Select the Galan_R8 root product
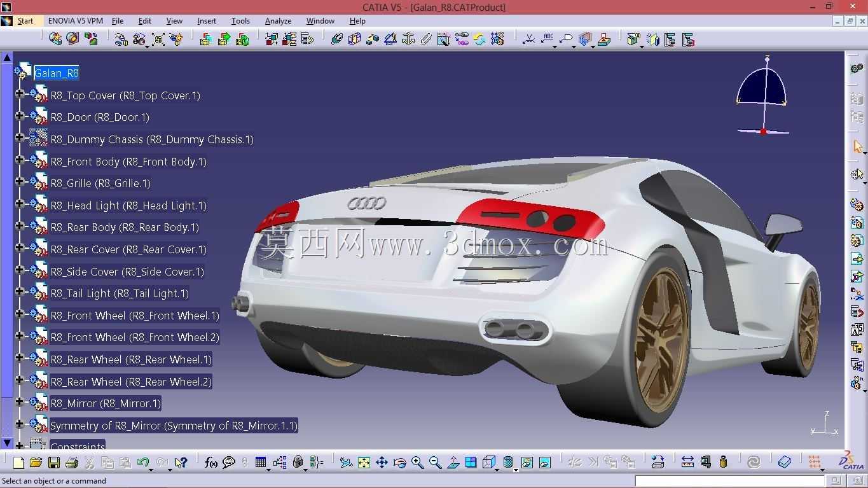Screen dimensions: 868x488 tap(57, 73)
